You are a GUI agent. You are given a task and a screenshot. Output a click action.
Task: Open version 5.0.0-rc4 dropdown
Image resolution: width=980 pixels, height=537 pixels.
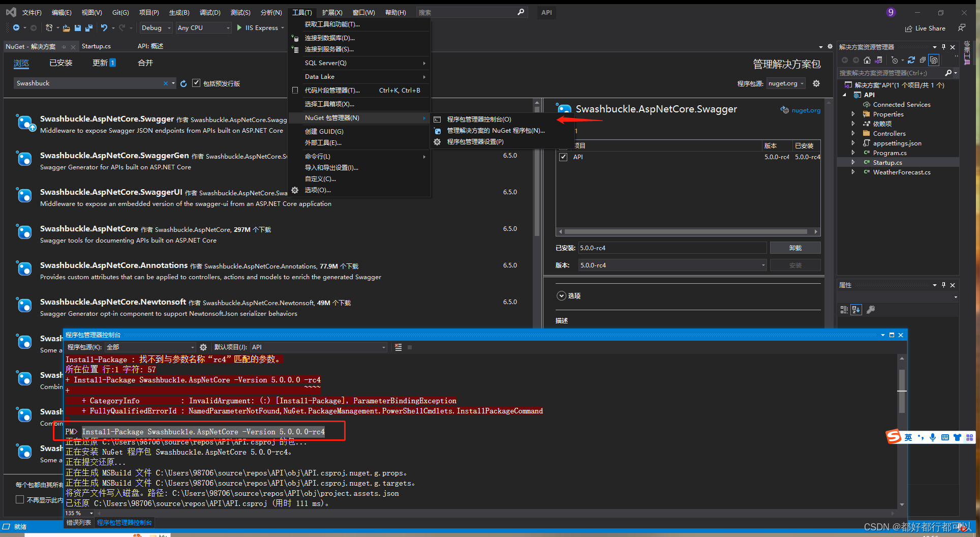click(x=672, y=265)
